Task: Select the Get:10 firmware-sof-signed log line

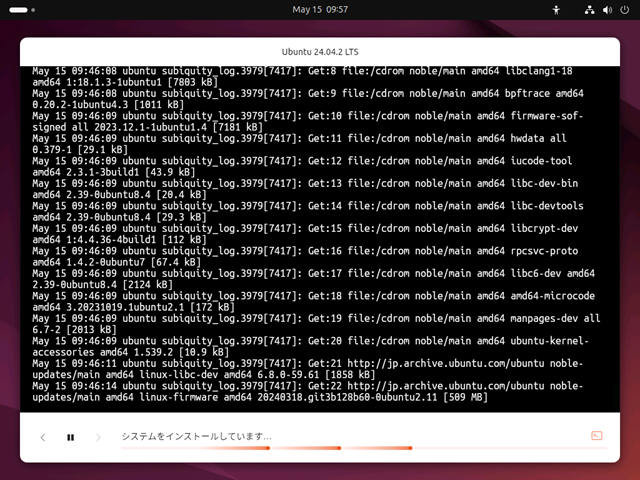Action: [x=308, y=122]
